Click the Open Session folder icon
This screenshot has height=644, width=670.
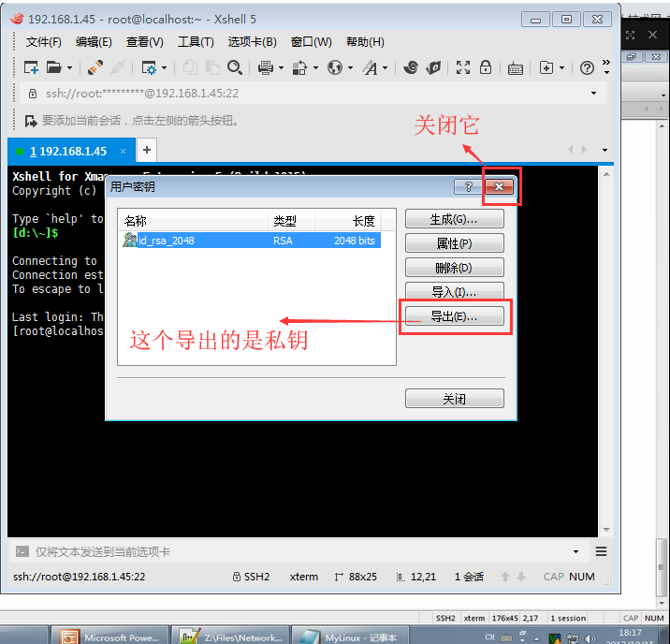pyautogui.click(x=54, y=67)
